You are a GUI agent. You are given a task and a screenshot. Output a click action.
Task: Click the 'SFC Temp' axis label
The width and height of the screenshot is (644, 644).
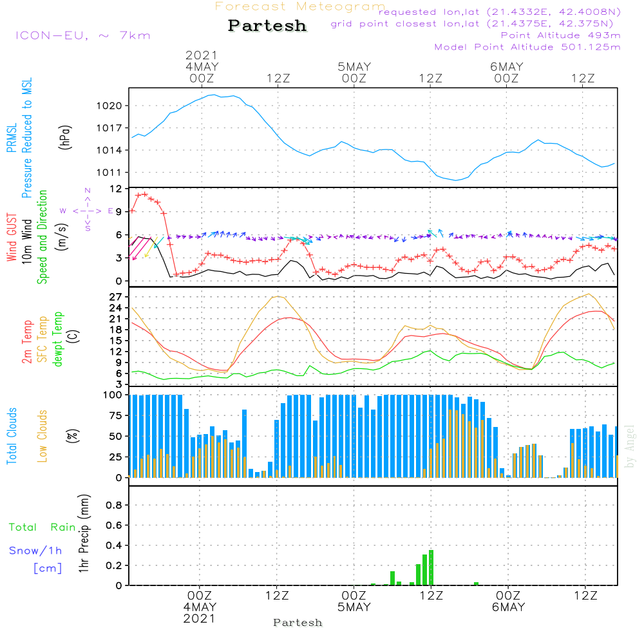tap(43, 339)
